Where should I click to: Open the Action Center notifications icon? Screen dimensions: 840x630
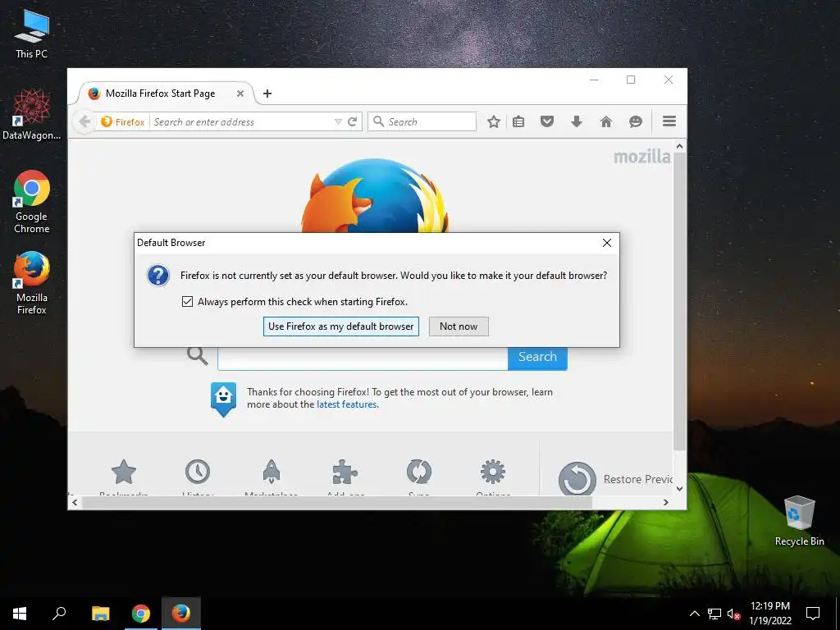pos(813,614)
